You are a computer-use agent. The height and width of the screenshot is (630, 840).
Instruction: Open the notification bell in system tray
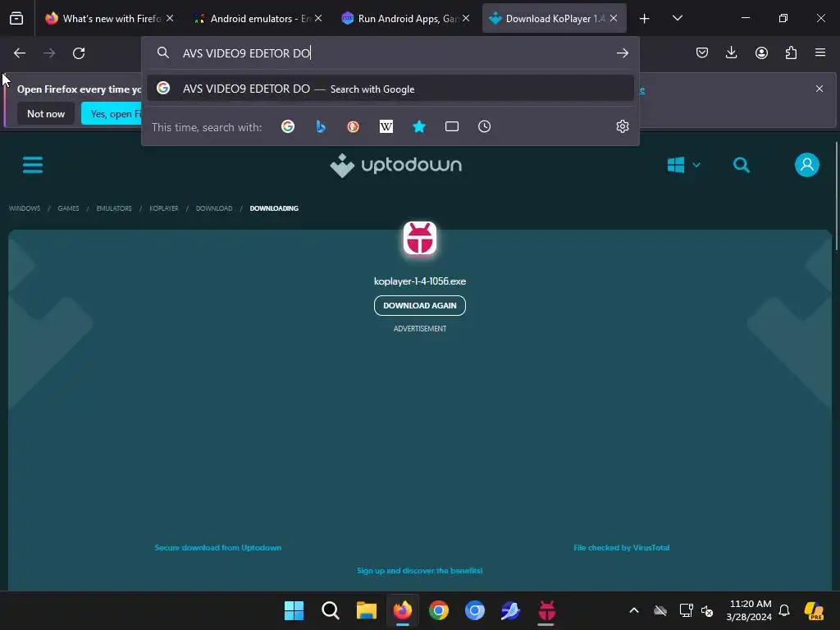tap(784, 610)
